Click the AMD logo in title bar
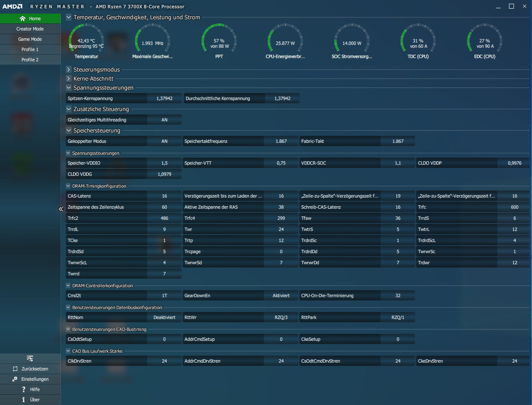The width and height of the screenshot is (532, 405). 12,7
